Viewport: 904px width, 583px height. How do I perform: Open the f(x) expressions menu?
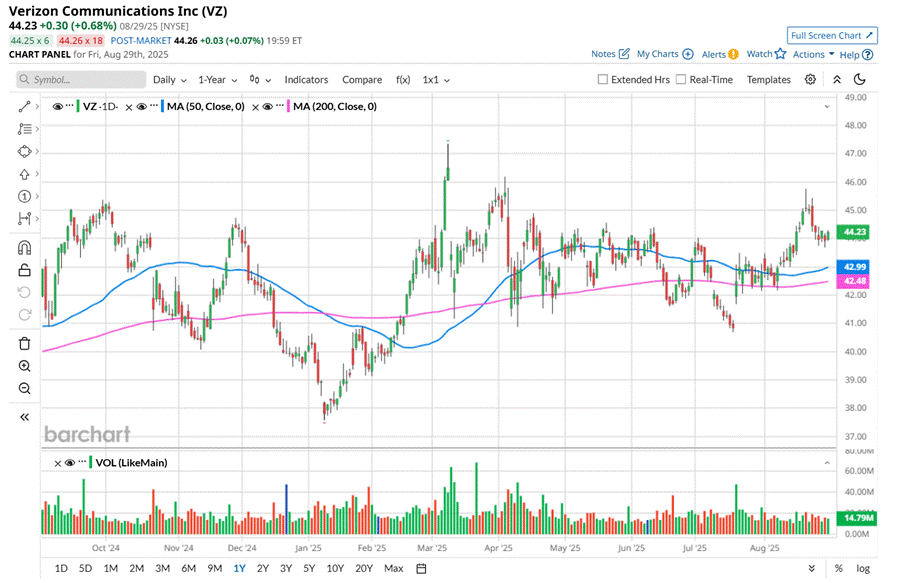(403, 80)
